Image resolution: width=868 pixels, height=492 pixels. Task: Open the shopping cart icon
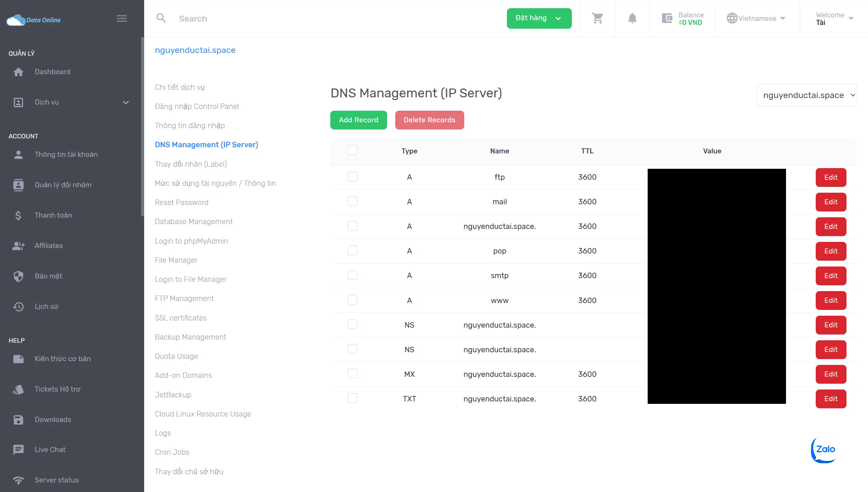click(597, 18)
